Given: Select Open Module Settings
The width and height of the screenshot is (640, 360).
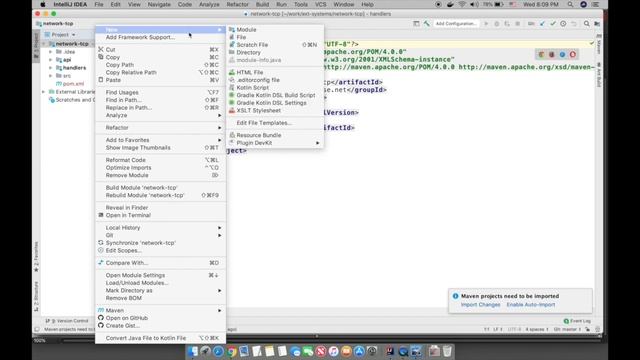Looking at the screenshot, I should (160, 275).
